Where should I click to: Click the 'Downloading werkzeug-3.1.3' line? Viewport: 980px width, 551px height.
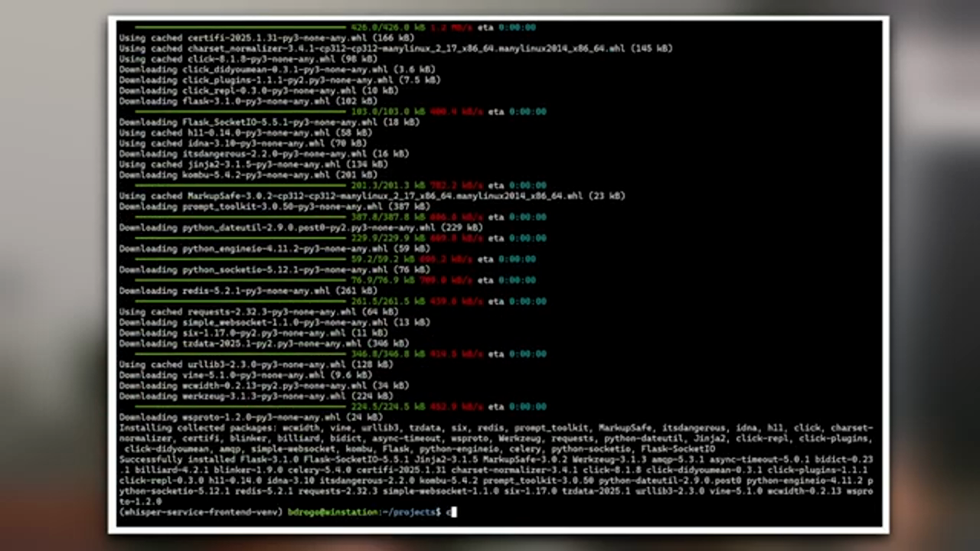click(256, 396)
